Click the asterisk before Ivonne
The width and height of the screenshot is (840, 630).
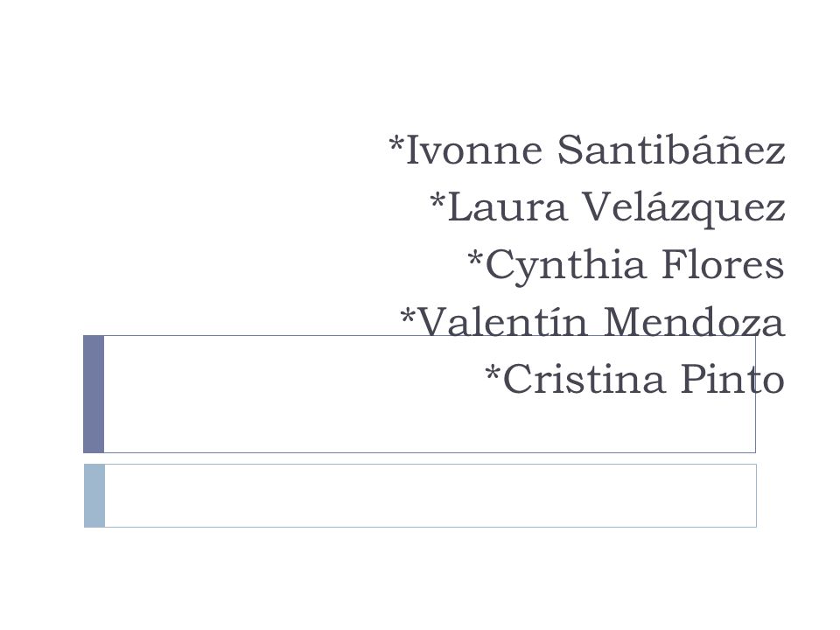[396, 144]
